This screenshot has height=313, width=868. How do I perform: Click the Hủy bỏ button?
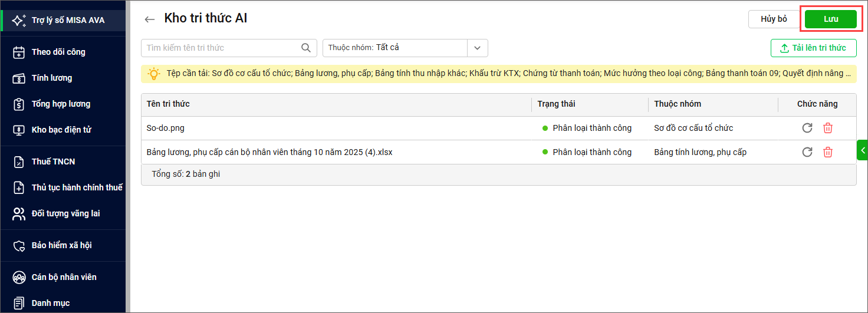coord(774,19)
